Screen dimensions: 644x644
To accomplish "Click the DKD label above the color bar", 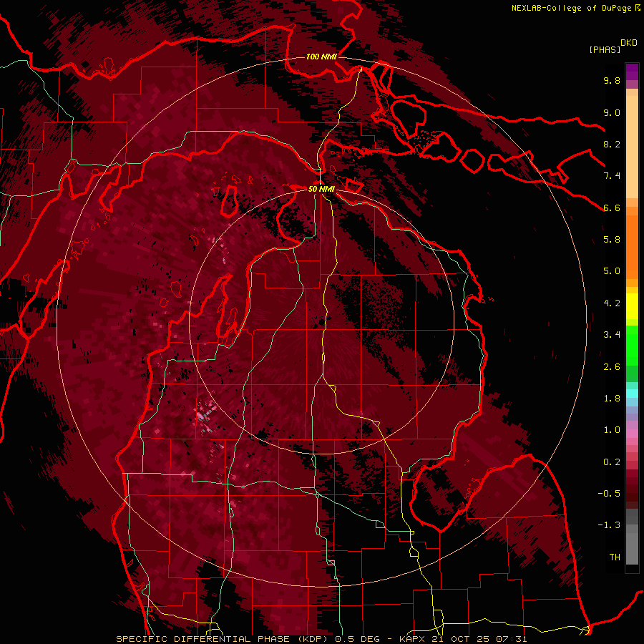I will [628, 43].
